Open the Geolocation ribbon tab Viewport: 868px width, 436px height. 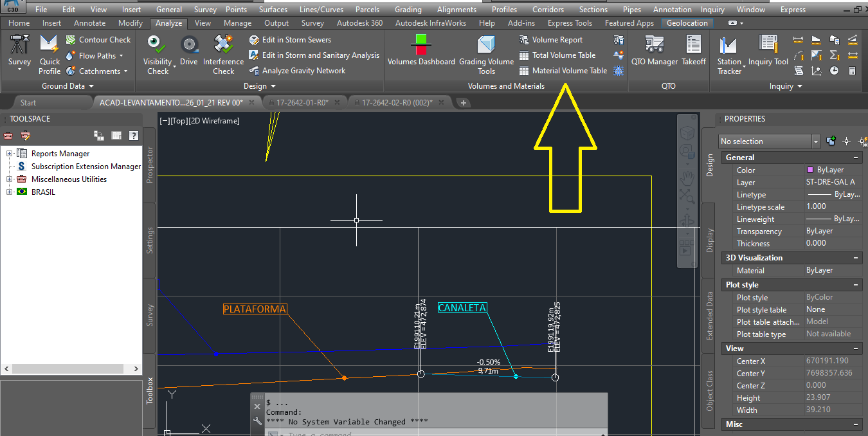(687, 23)
